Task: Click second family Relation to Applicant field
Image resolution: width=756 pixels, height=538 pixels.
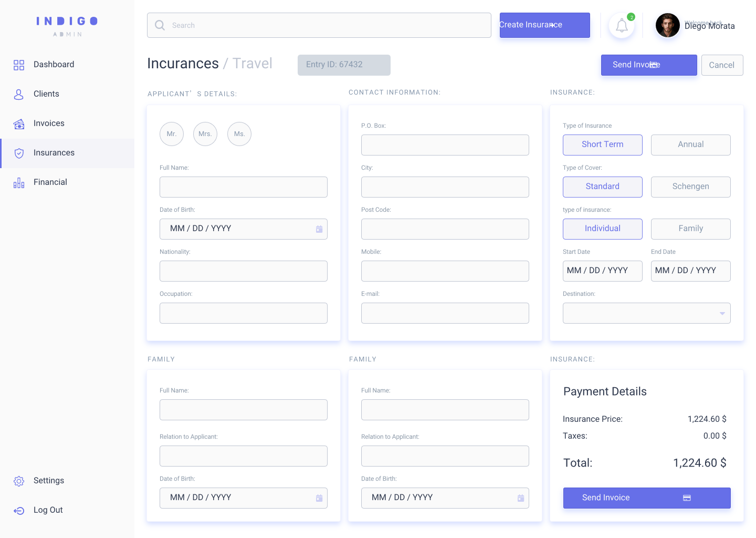Action: point(445,456)
